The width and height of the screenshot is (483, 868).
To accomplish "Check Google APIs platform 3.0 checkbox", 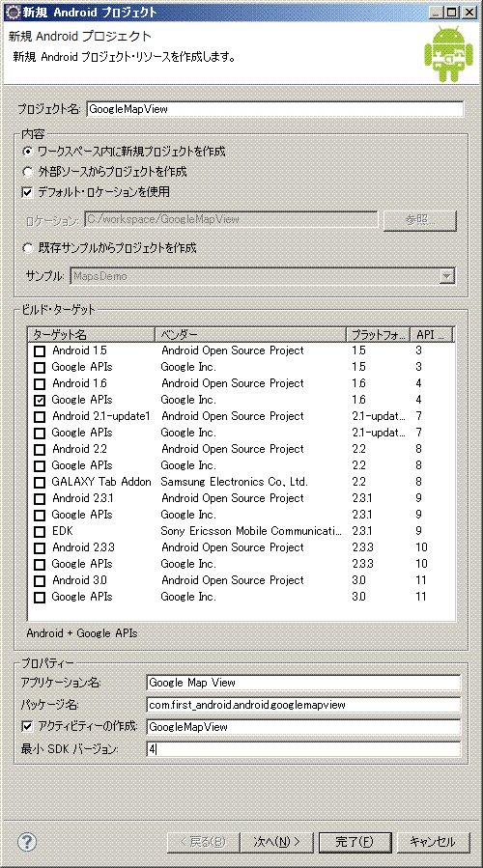I will coord(40,597).
